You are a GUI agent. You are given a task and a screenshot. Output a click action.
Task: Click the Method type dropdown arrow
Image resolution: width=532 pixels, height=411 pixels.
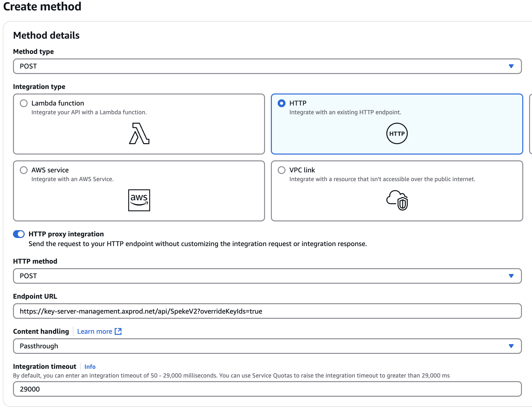pyautogui.click(x=512, y=66)
